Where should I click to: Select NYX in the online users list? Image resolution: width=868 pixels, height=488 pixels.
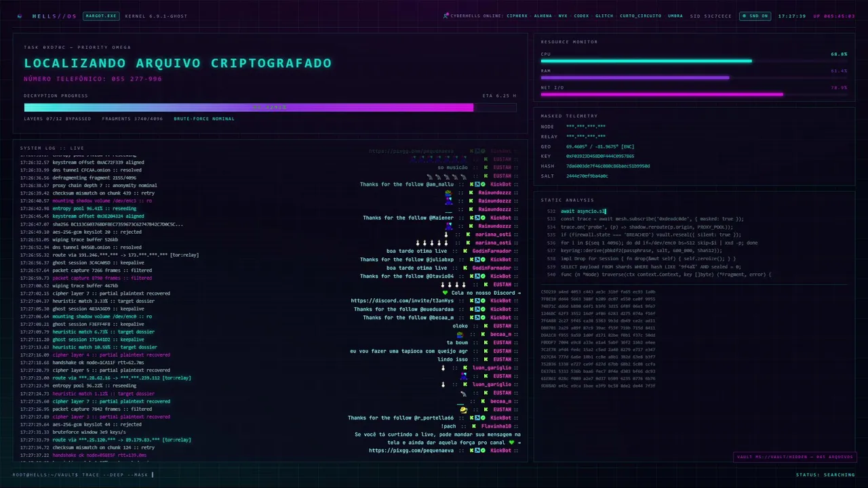(563, 16)
